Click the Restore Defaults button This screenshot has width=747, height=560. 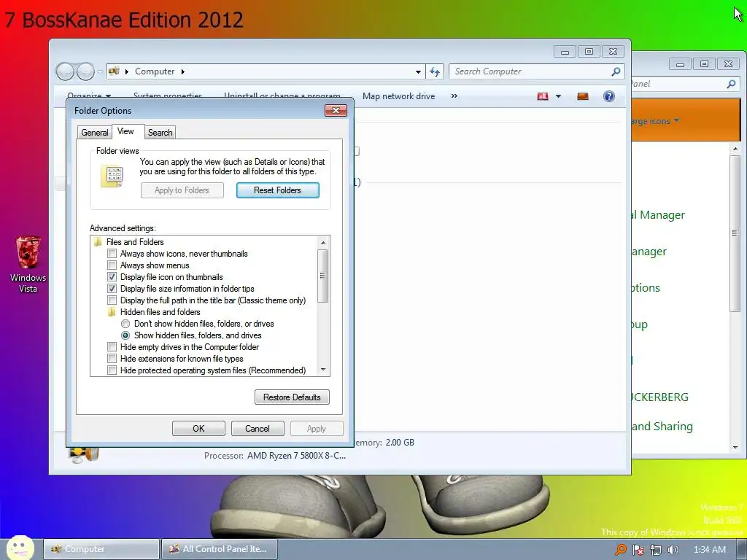click(292, 397)
